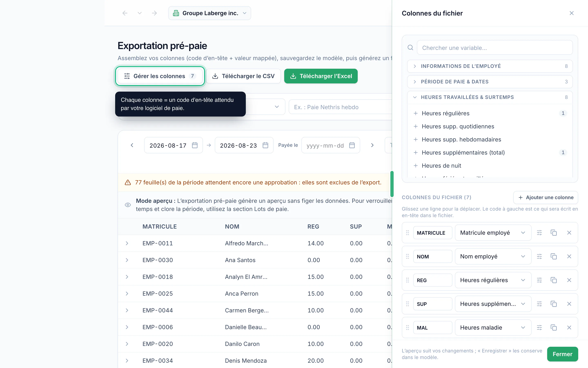Viewport: 588px width, 368px height.
Task: Edit the SUP header code field
Action: tap(433, 304)
